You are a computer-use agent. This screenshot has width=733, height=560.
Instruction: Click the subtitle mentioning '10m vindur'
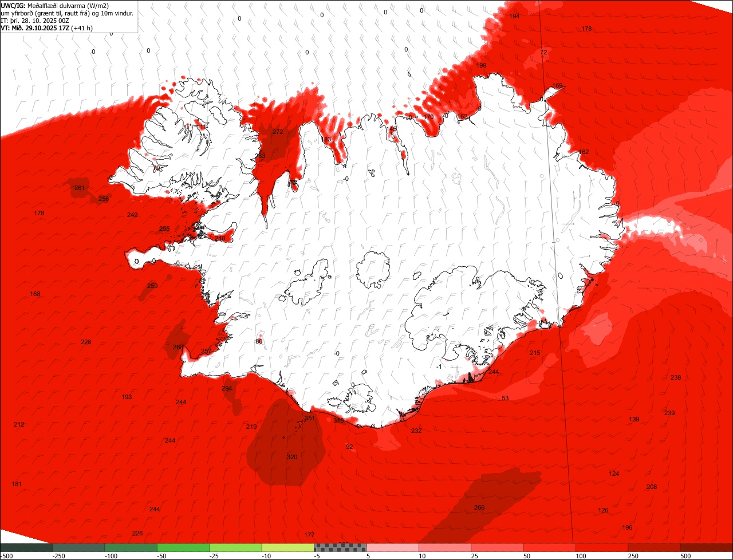tap(67, 13)
